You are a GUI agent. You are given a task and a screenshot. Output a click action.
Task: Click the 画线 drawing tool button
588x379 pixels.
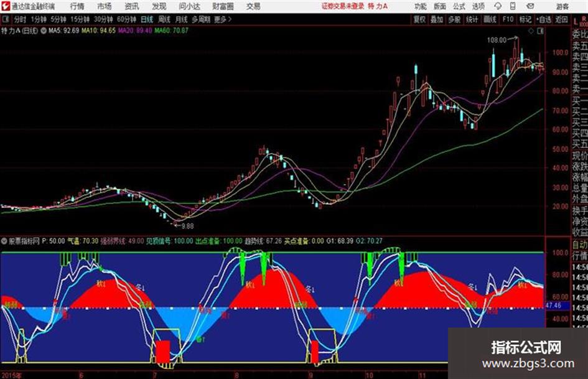coord(490,19)
